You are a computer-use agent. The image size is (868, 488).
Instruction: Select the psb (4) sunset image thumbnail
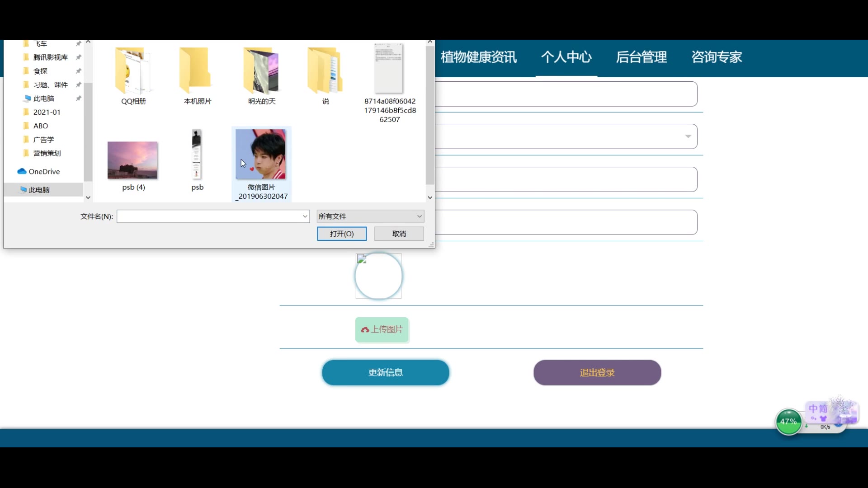tap(132, 160)
